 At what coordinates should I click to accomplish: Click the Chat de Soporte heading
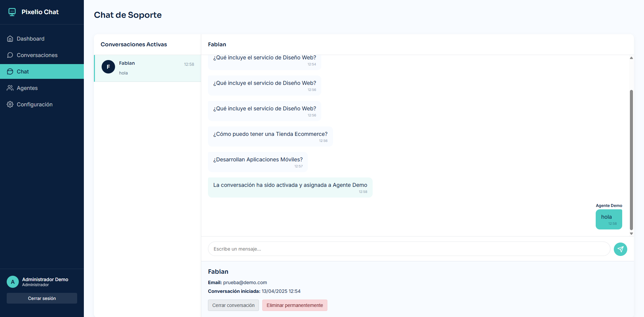(x=128, y=15)
